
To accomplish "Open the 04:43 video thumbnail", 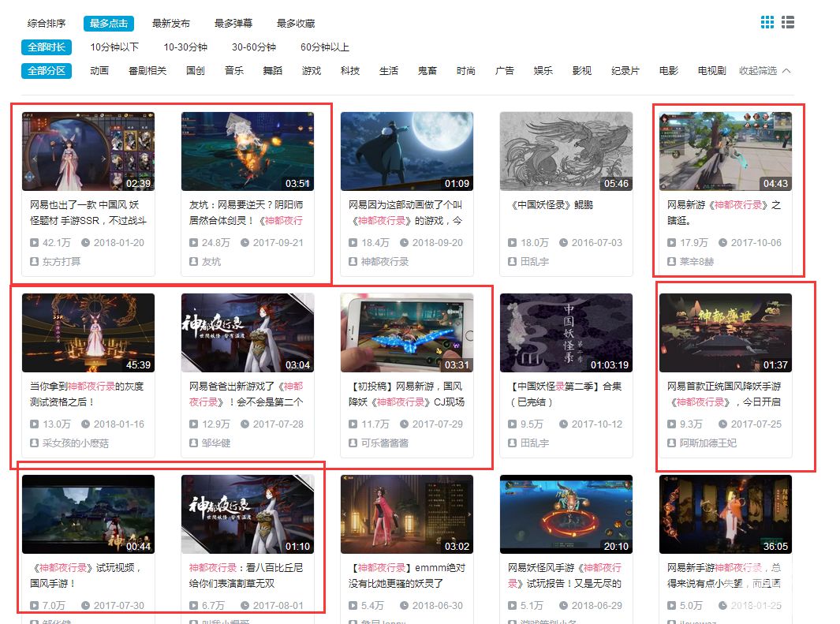I will point(726,151).
